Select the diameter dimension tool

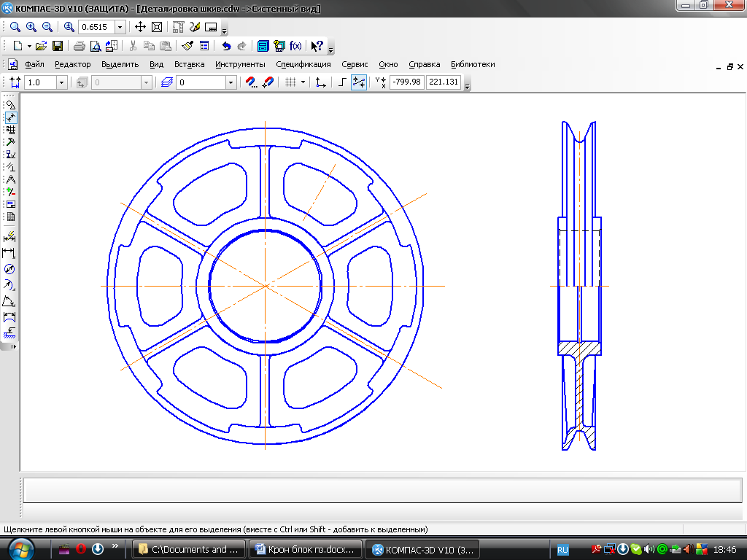click(x=10, y=269)
